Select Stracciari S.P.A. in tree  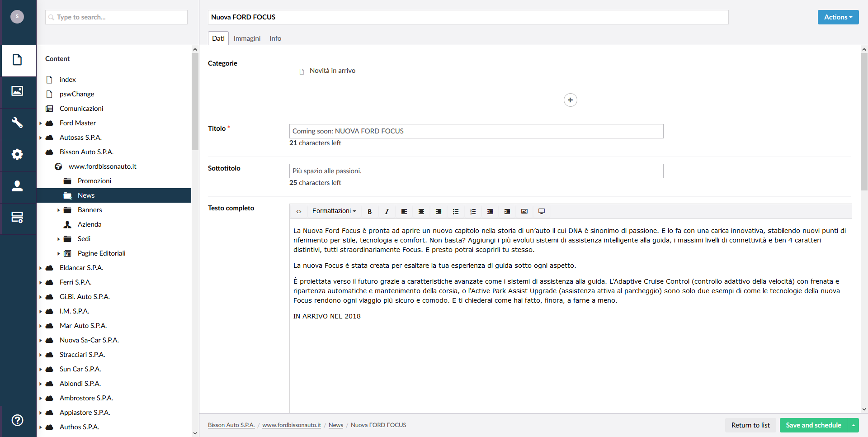[x=82, y=355]
